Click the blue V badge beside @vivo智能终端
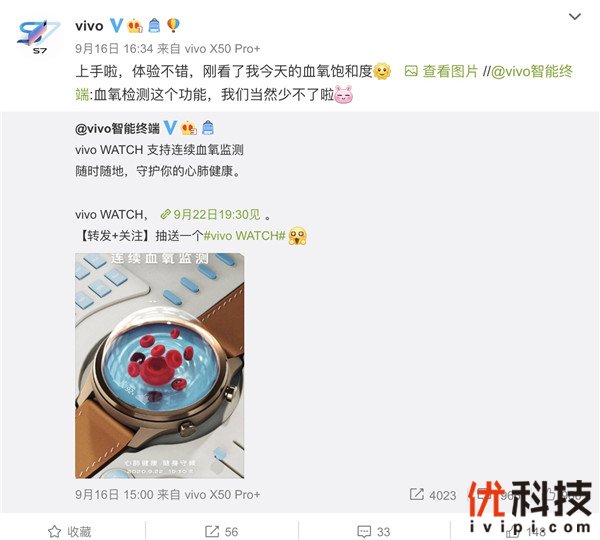This screenshot has height=540, width=600. pyautogui.click(x=170, y=128)
